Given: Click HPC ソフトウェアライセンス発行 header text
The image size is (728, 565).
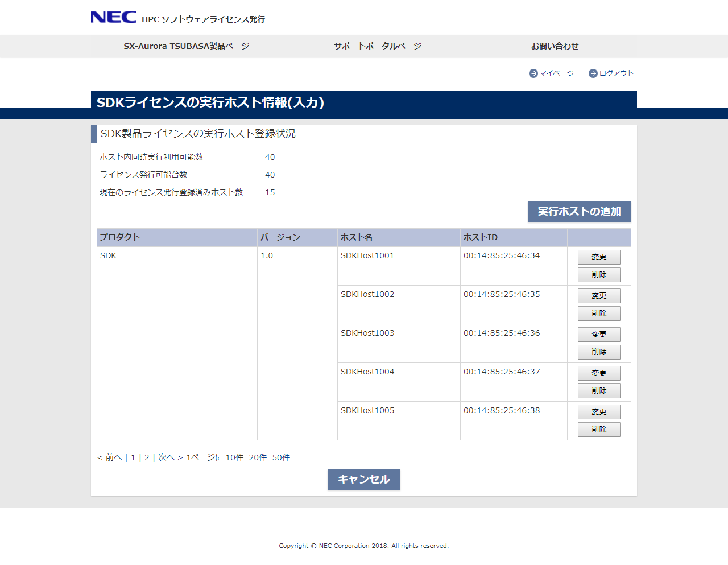Looking at the screenshot, I should coord(203,19).
